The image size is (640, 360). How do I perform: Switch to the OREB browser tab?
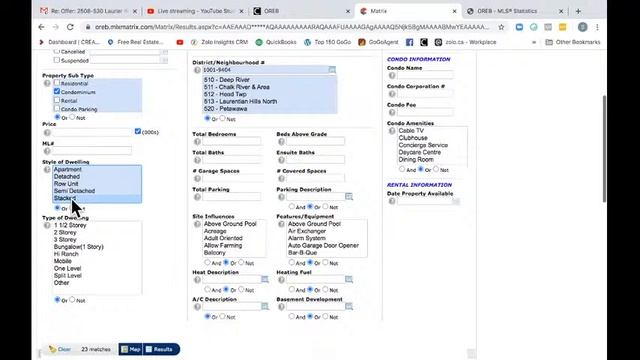pyautogui.click(x=301, y=11)
